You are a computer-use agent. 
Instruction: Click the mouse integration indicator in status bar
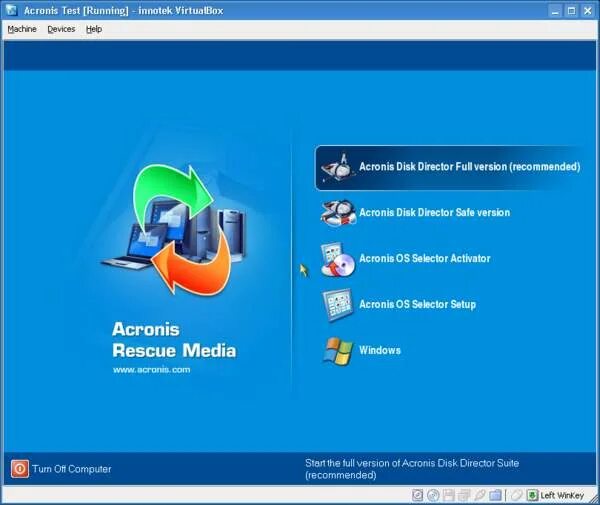pos(516,495)
